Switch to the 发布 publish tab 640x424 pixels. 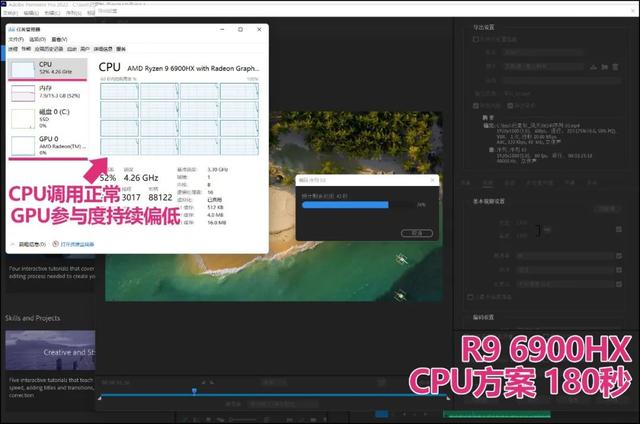tap(592, 183)
